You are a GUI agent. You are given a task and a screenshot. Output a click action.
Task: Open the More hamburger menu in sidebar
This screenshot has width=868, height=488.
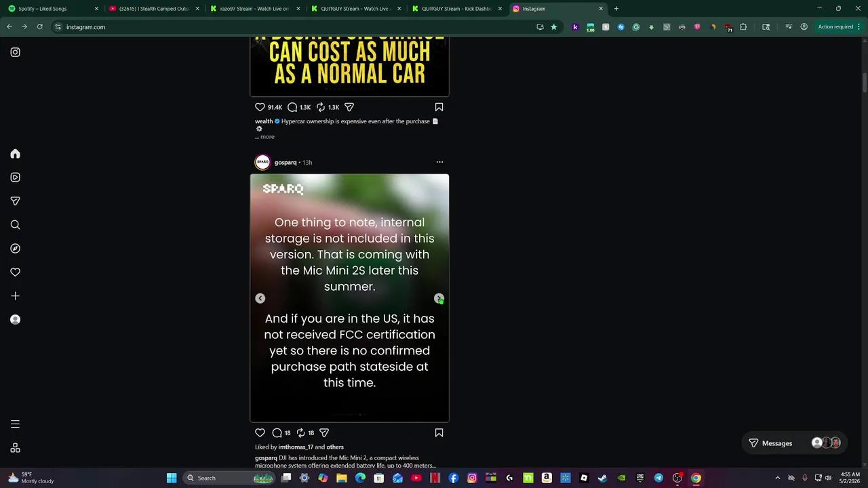(15, 424)
